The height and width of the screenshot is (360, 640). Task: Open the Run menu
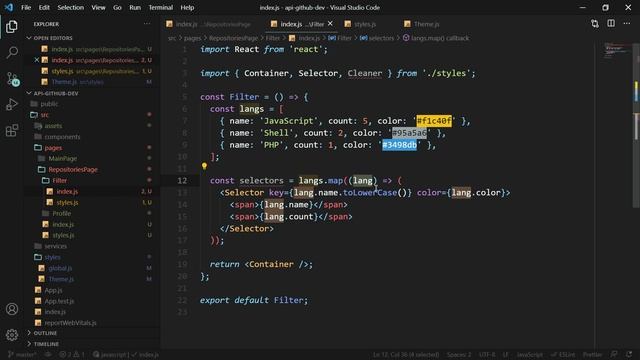coord(135,7)
